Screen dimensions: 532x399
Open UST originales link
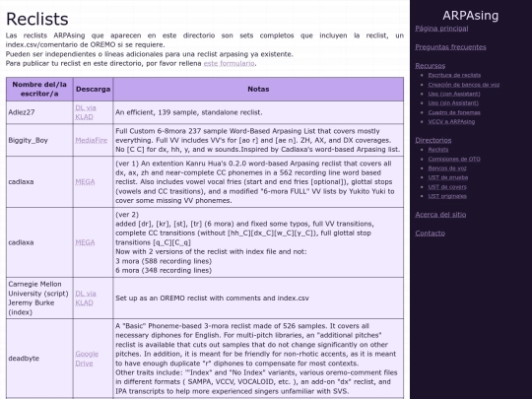pos(447,196)
